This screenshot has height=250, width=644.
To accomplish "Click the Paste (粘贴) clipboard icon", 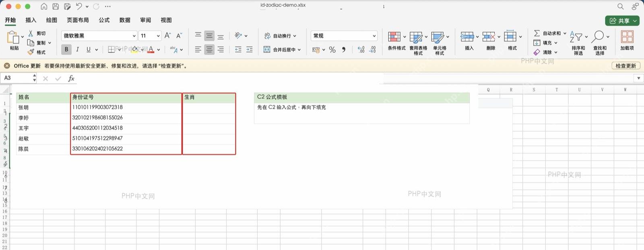I will [x=13, y=37].
